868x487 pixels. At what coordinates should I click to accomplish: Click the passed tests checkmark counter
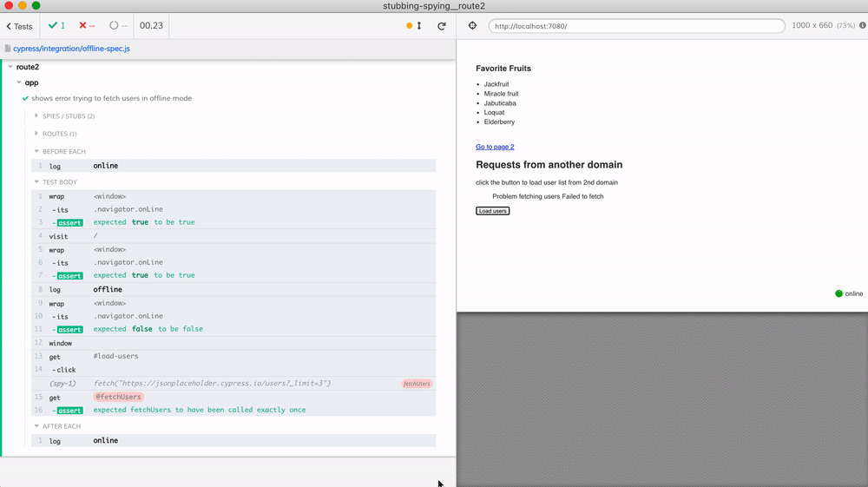point(56,25)
